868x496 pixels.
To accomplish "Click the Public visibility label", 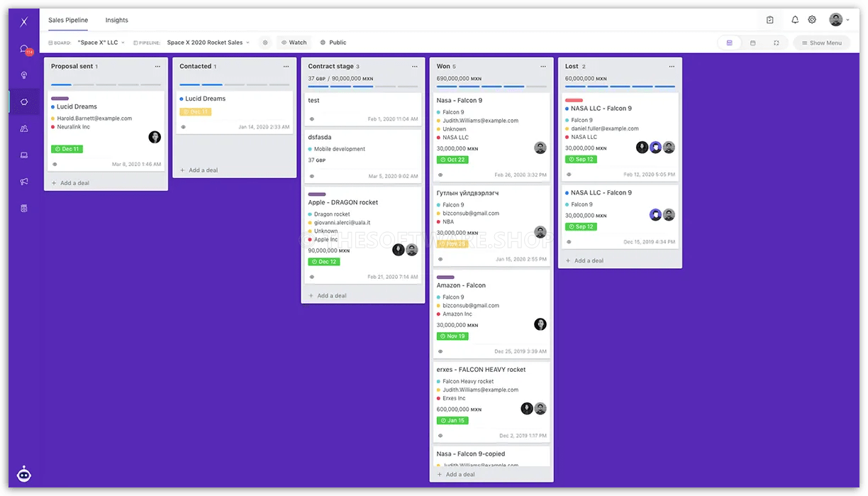I will pyautogui.click(x=333, y=43).
